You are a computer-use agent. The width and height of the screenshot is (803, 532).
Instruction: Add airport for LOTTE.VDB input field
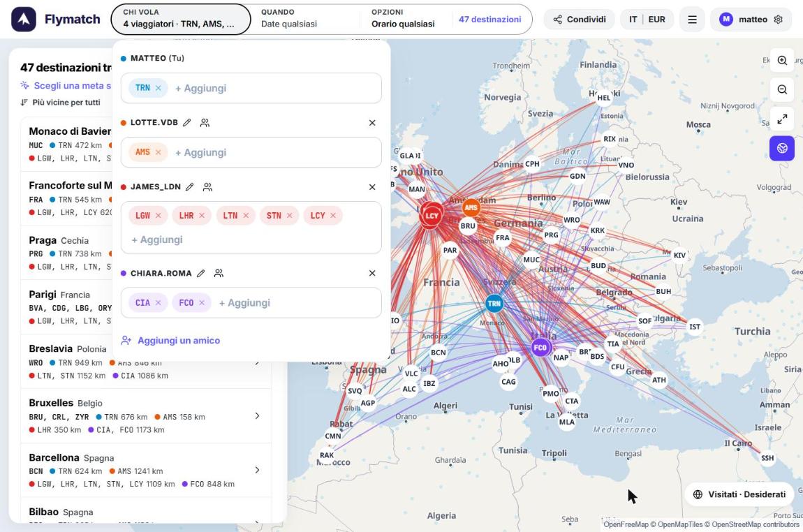[251, 152]
